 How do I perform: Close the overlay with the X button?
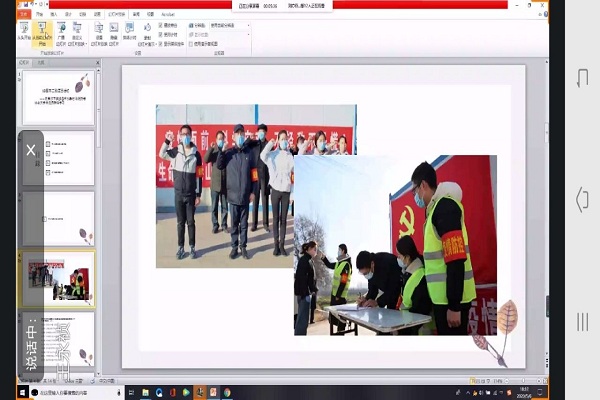pyautogui.click(x=30, y=150)
